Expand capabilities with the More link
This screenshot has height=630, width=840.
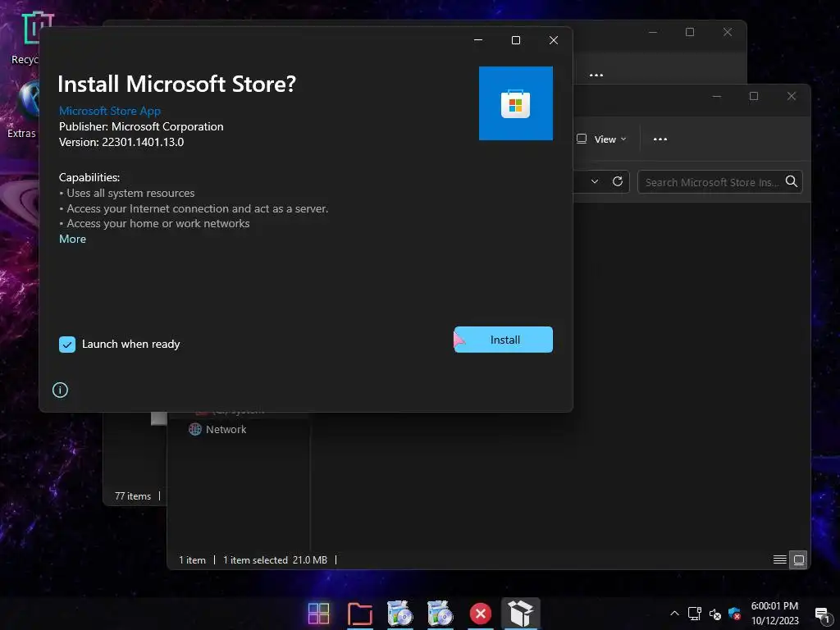point(72,239)
